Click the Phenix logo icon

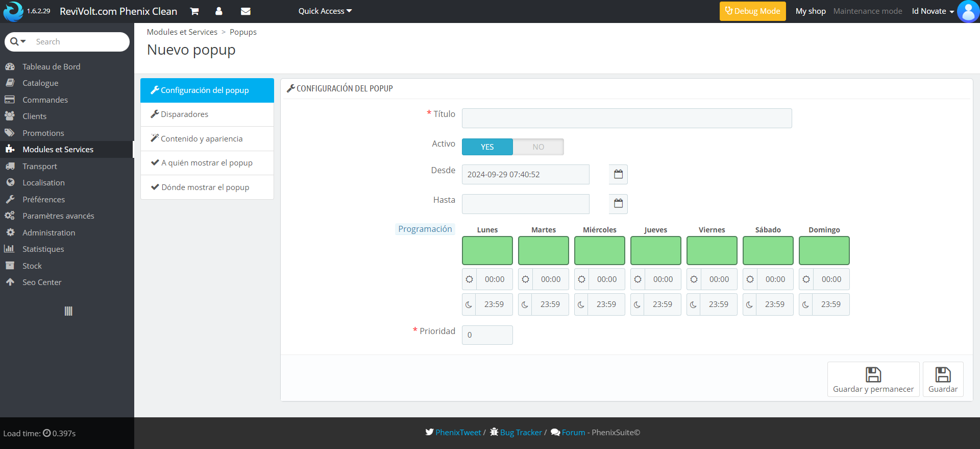(13, 11)
